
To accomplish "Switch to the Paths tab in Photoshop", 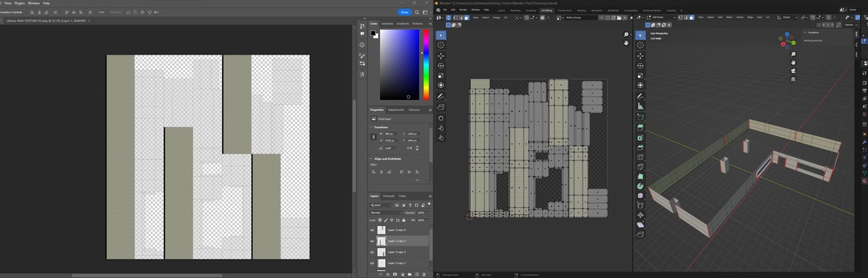I will [x=402, y=196].
